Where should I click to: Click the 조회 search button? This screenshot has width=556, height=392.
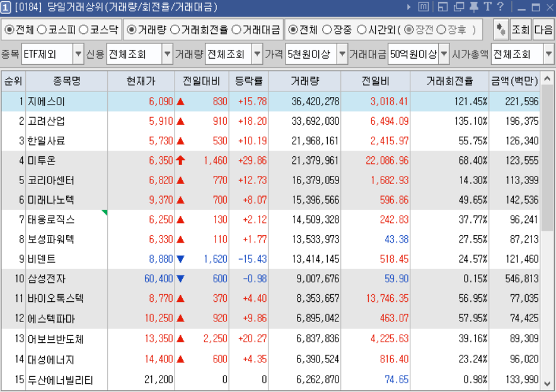pyautogui.click(x=521, y=30)
